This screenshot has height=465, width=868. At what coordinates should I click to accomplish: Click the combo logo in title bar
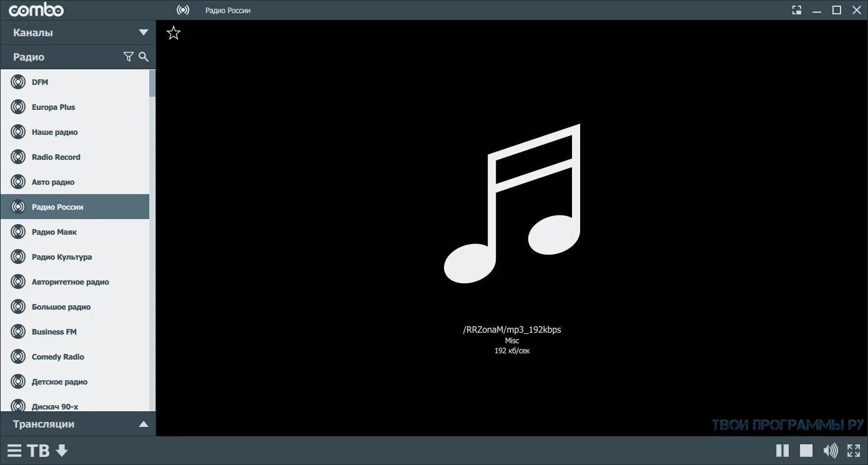tap(36, 10)
